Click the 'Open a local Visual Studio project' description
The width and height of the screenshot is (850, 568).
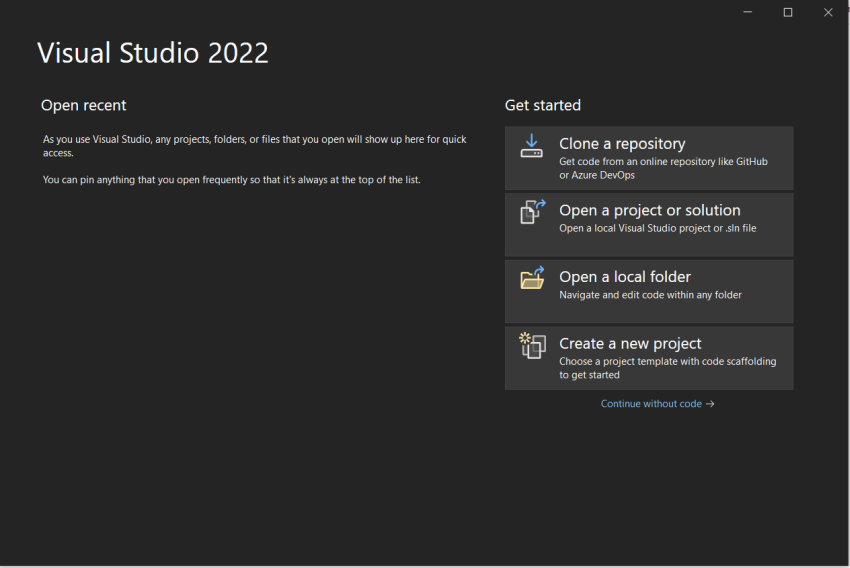click(x=658, y=228)
